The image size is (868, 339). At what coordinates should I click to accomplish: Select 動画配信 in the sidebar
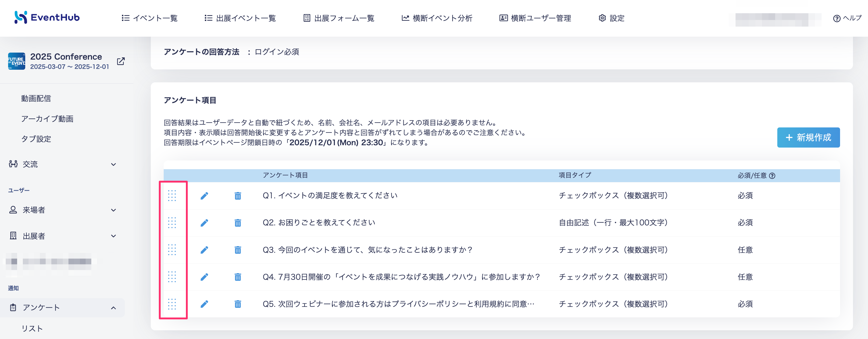click(36, 99)
